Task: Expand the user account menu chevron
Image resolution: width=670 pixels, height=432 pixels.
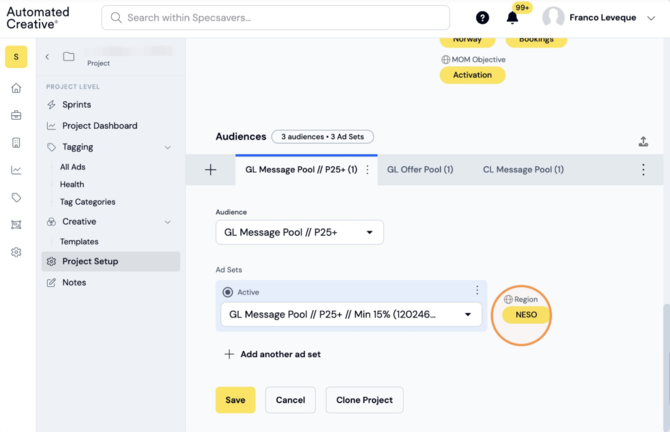Action: pyautogui.click(x=651, y=18)
